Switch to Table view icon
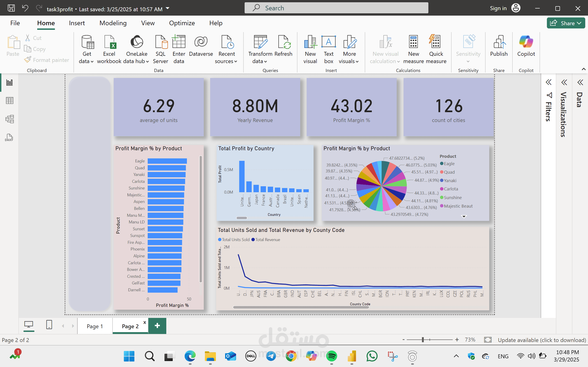Viewport: 588px width, 367px height. pyautogui.click(x=9, y=100)
